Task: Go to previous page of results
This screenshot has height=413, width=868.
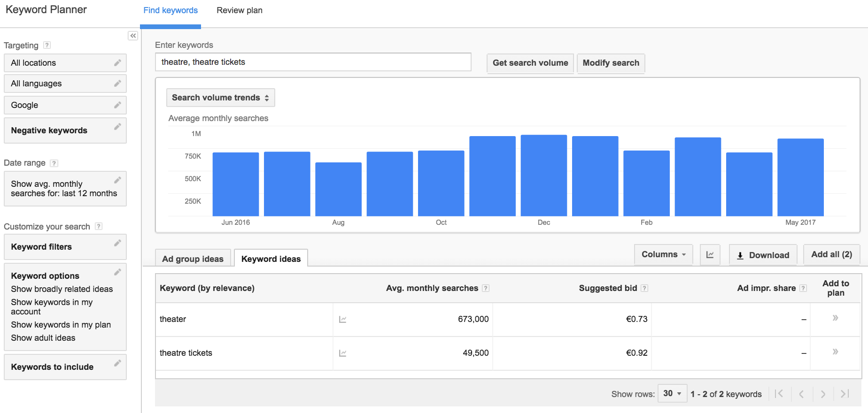Action: (801, 394)
